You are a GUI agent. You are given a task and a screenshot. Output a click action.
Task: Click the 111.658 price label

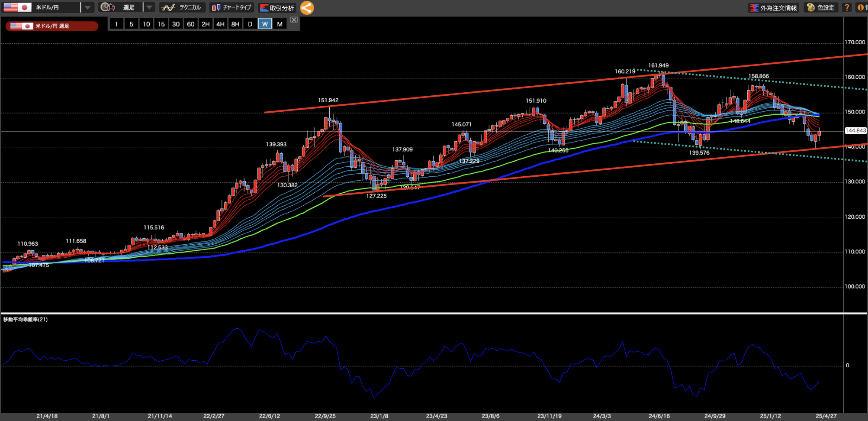coord(76,241)
